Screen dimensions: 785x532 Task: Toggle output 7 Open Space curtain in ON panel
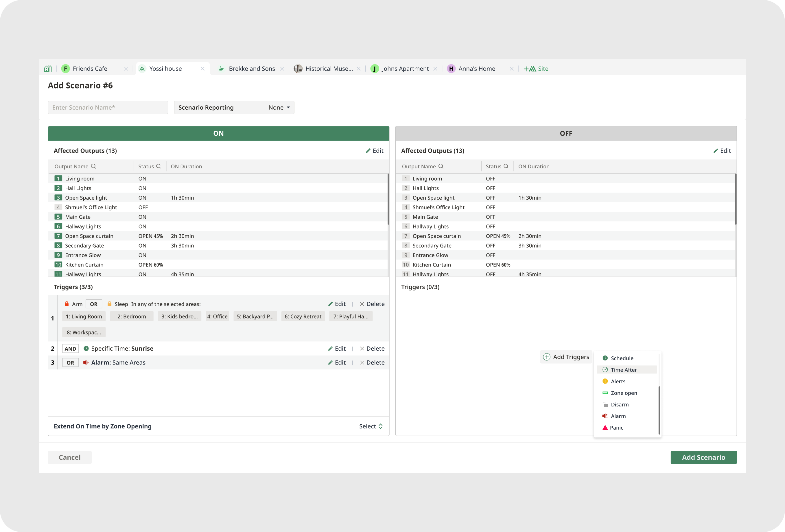click(x=58, y=236)
